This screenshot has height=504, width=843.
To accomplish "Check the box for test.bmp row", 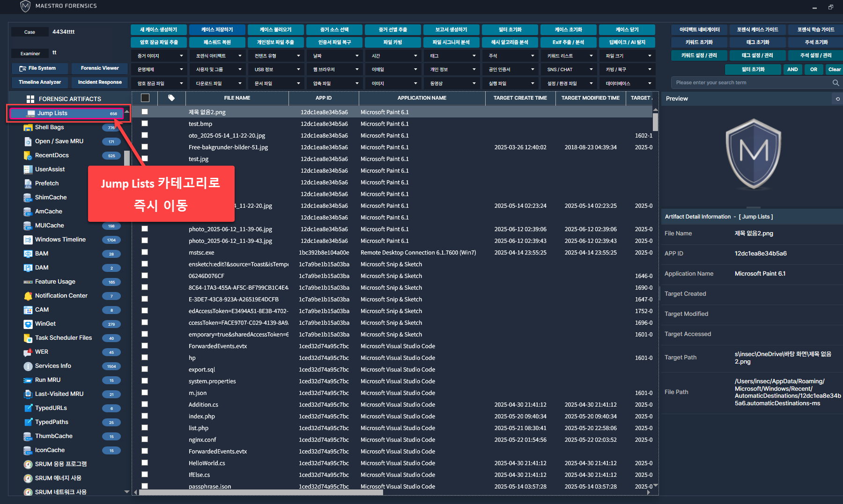I will pos(145,124).
